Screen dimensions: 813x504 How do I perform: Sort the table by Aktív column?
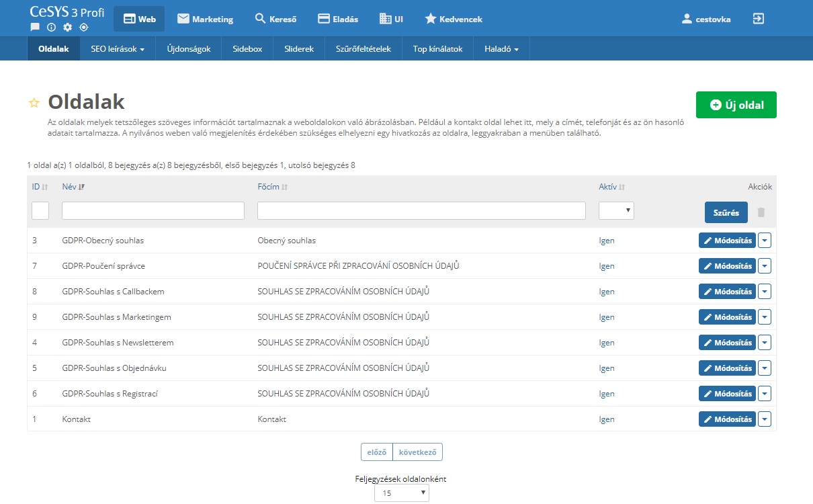[612, 187]
